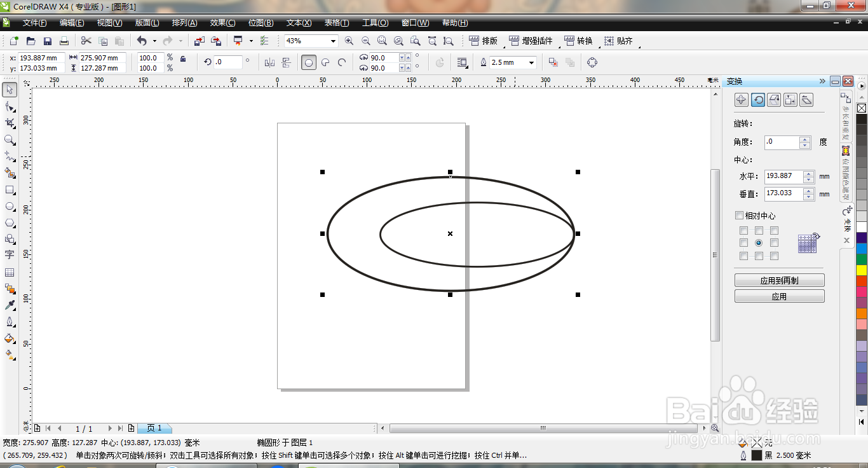This screenshot has width=868, height=468.
Task: Select the Outline pen tool
Action: coord(10,322)
